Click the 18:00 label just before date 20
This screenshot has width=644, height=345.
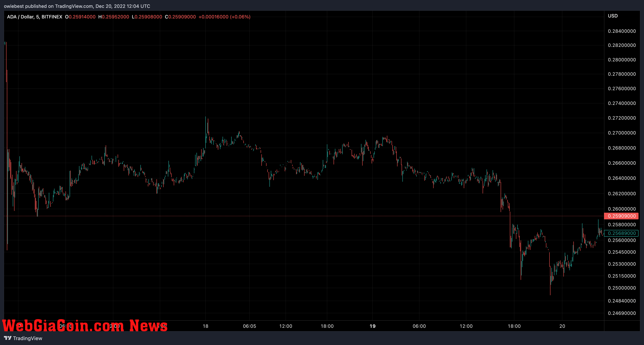[514, 326]
